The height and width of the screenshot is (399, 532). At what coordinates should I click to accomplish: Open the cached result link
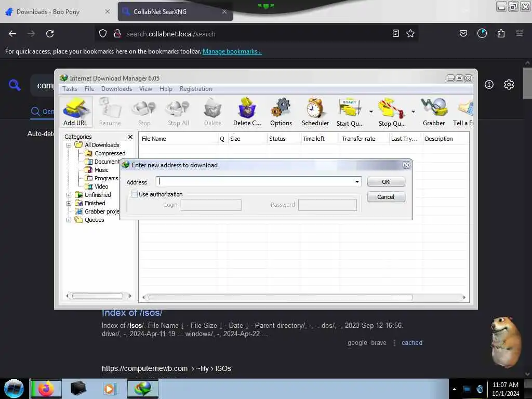(x=412, y=343)
